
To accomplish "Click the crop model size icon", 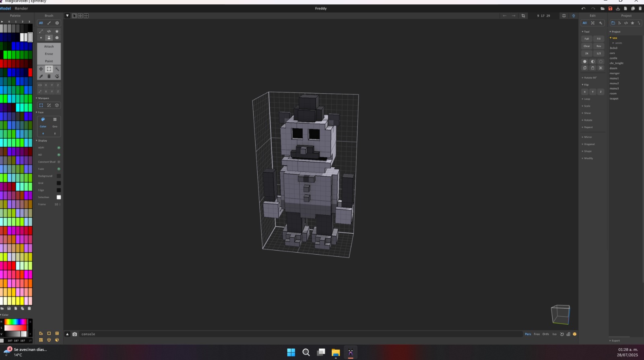I will tap(523, 16).
